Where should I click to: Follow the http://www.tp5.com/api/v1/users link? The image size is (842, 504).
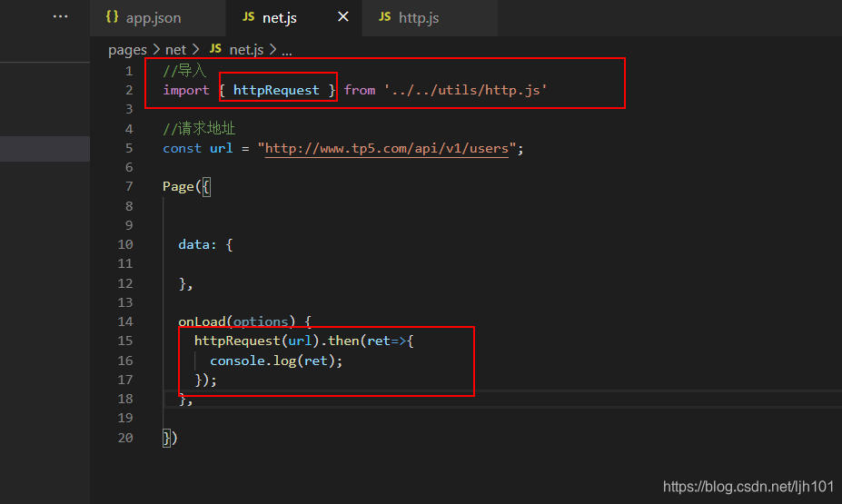pyautogui.click(x=387, y=149)
